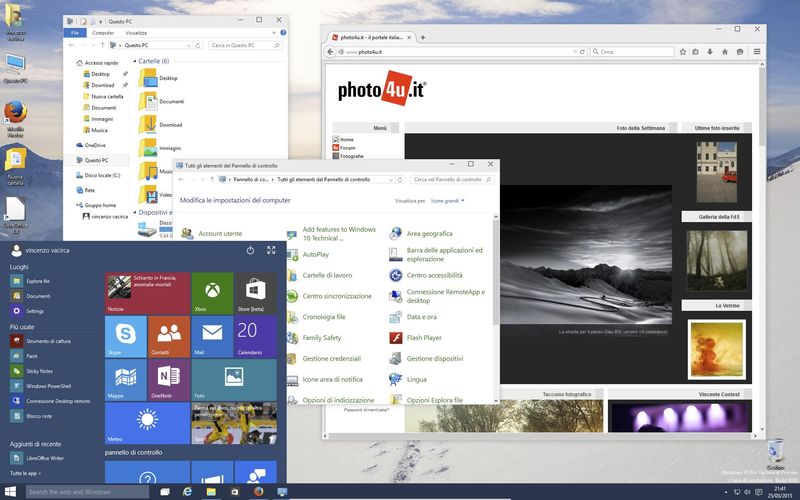
Task: Open the Notizie news tile
Action: pos(147,293)
